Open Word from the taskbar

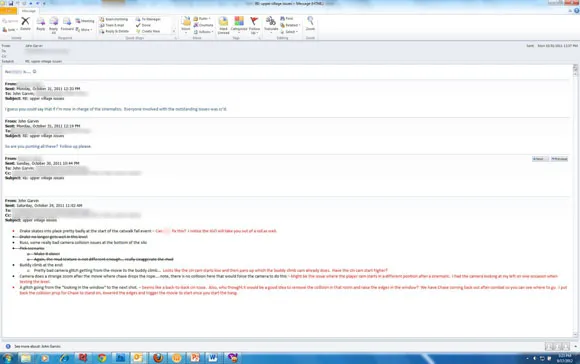click(213, 358)
